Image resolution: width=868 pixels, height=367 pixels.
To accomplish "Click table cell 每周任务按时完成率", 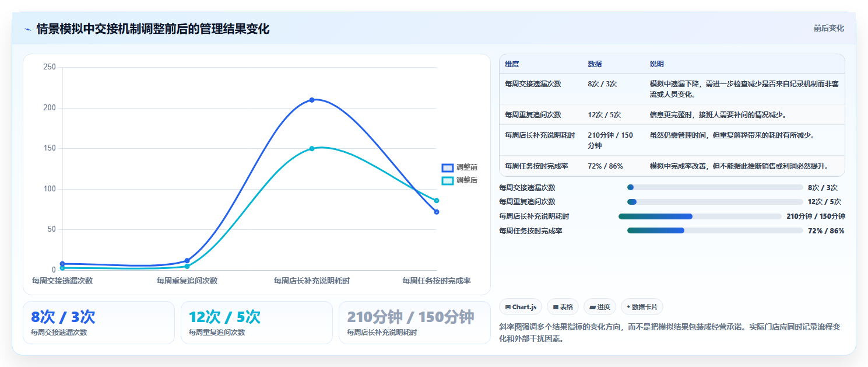I will (x=536, y=166).
